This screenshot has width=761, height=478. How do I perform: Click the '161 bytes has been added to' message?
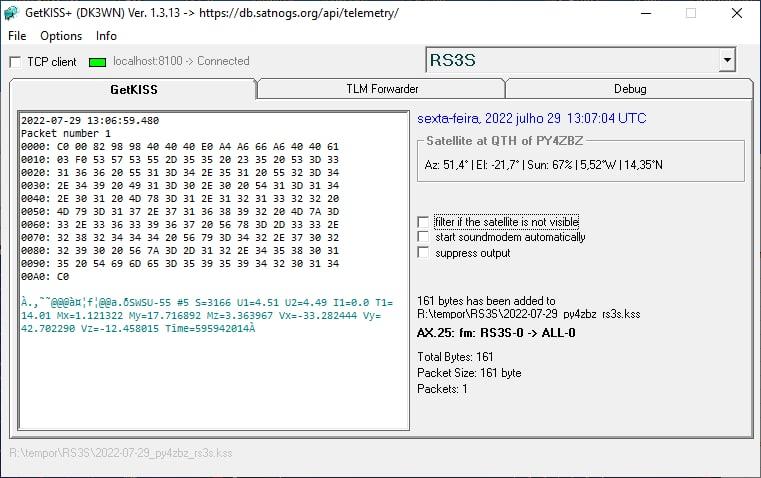(x=486, y=301)
